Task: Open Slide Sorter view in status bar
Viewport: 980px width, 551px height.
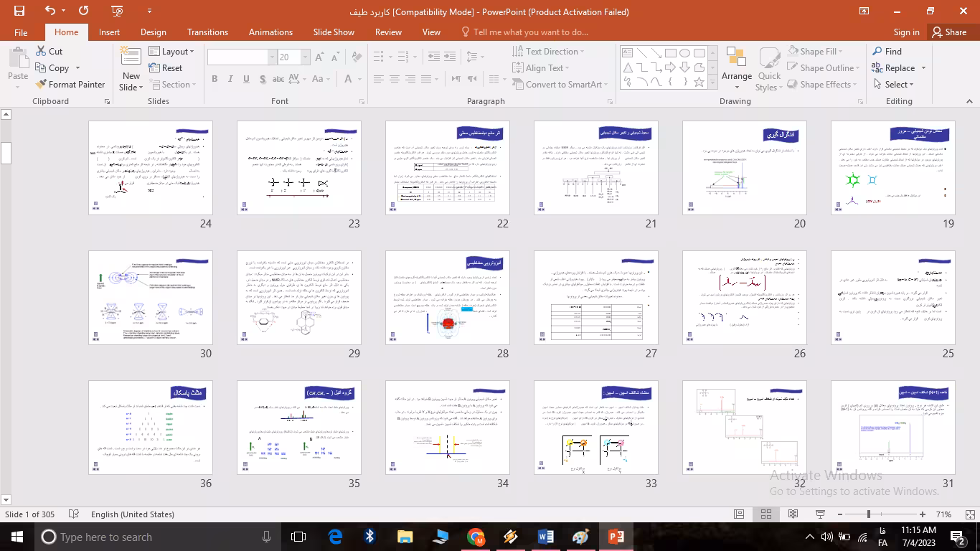Action: point(765,514)
